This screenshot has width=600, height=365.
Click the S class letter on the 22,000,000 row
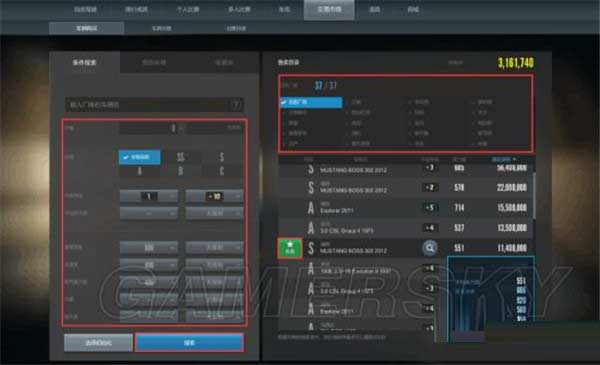[311, 187]
